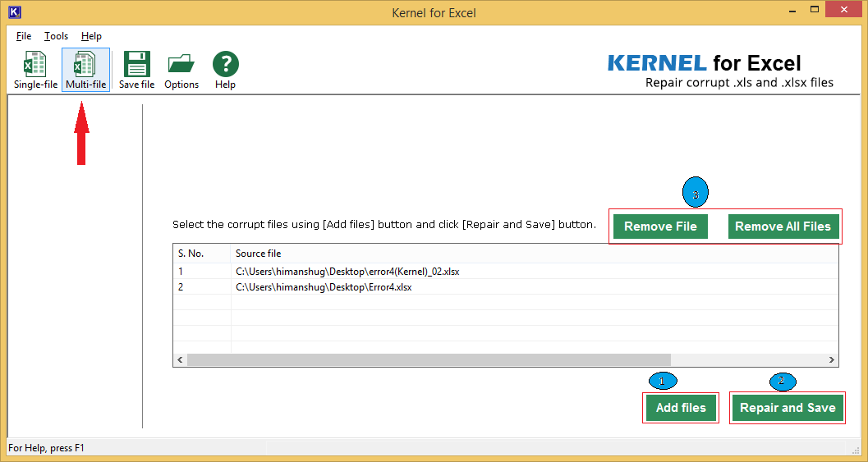Open the Help menu
Viewport: 868px width, 462px height.
tap(91, 36)
